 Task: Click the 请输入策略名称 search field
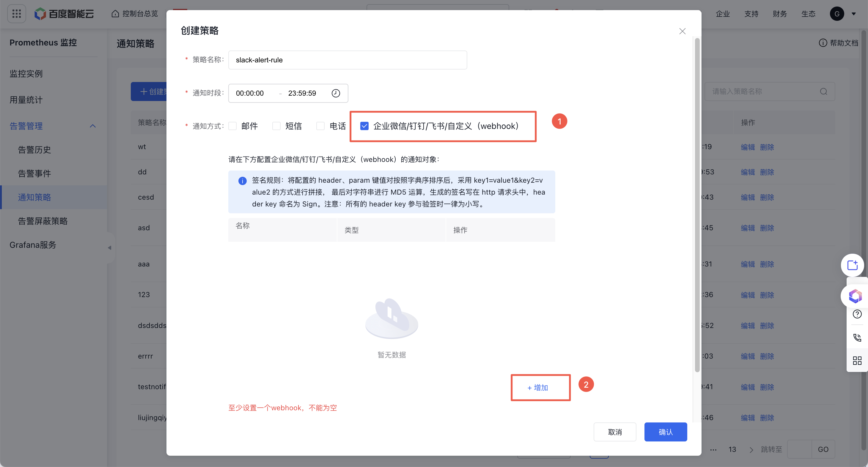770,91
